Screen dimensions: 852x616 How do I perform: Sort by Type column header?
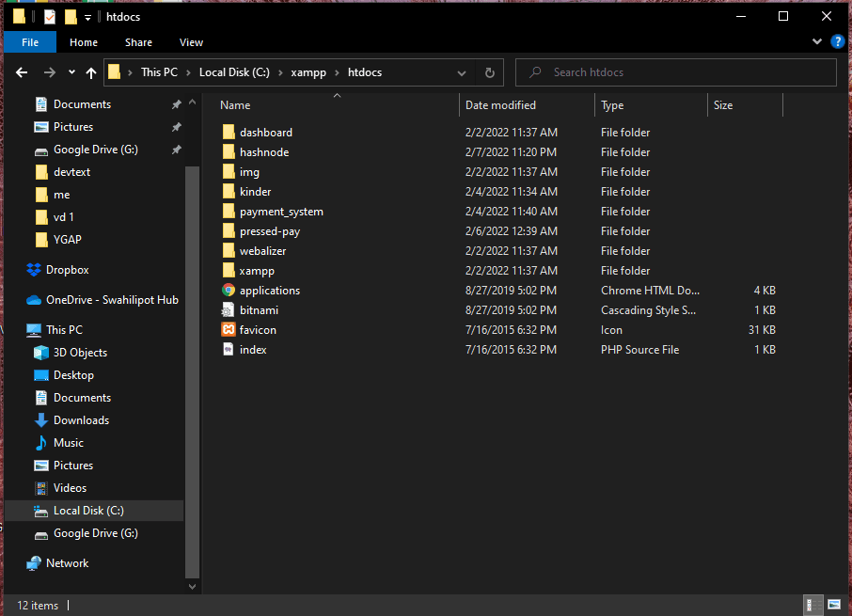[612, 105]
